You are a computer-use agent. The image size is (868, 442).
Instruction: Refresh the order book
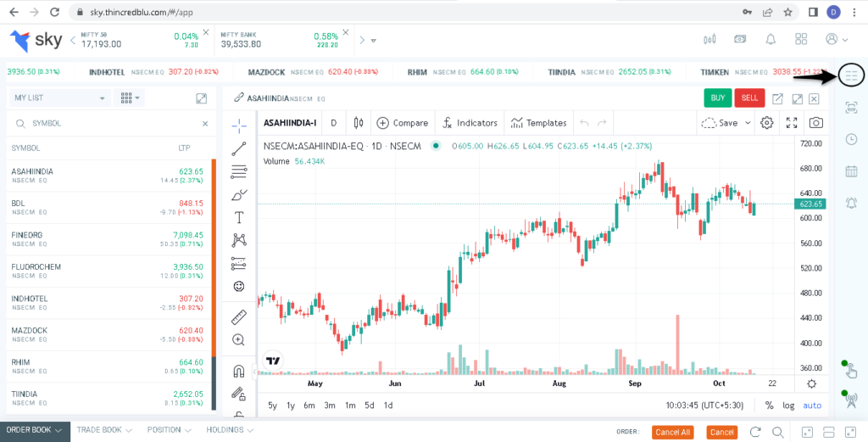coord(755,432)
